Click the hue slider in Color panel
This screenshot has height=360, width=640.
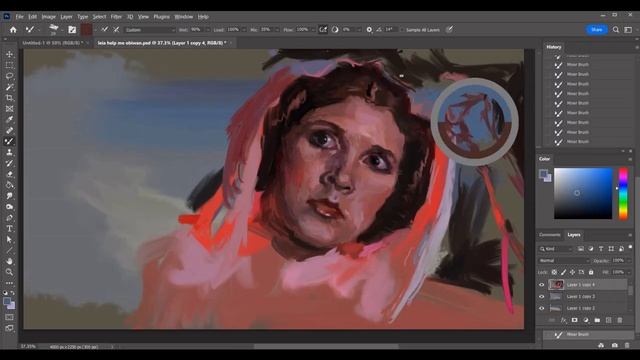point(623,193)
